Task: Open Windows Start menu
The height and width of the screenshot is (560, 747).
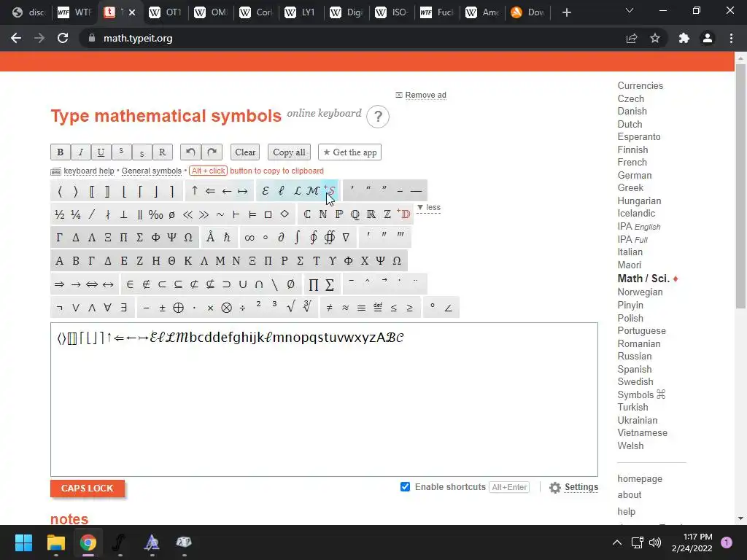Action: 23,542
